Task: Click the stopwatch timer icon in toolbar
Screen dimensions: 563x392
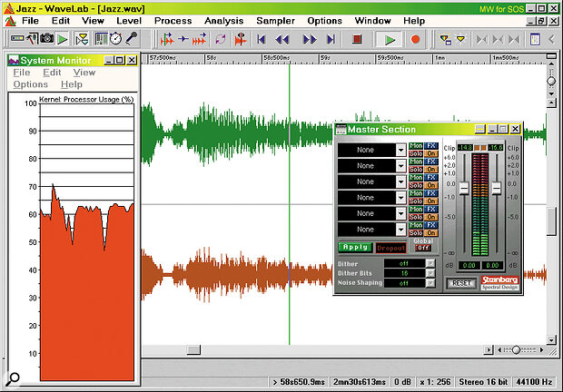Action: (115, 38)
